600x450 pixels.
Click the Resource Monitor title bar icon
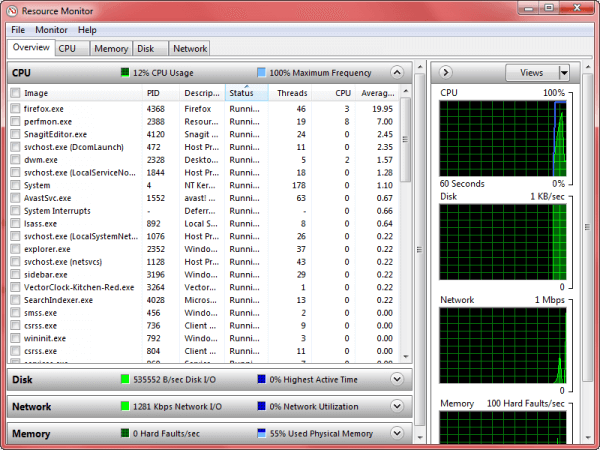tap(12, 11)
